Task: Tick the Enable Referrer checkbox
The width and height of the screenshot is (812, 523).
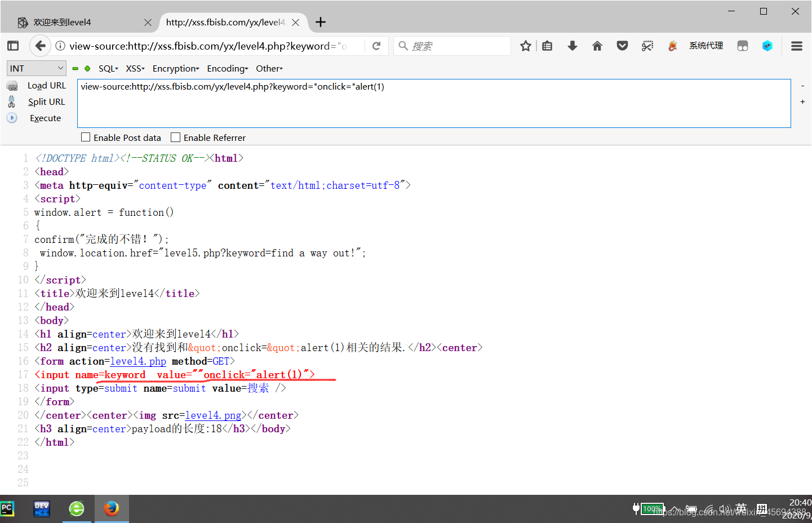Action: 176,137
